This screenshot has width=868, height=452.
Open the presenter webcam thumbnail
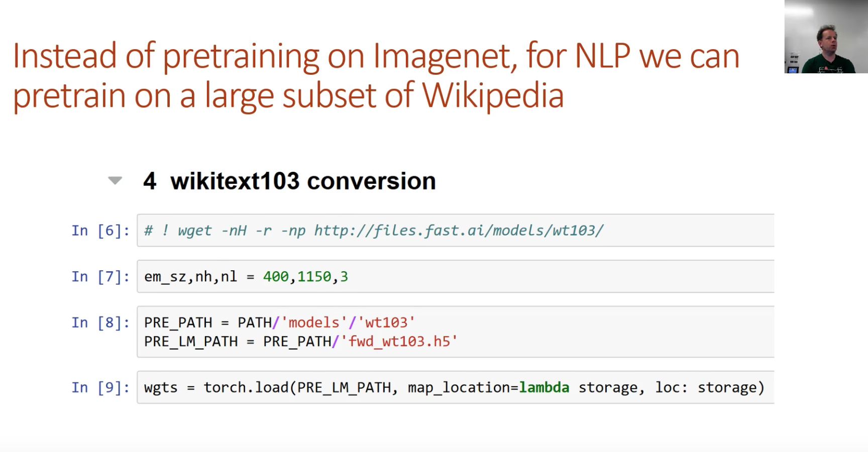point(826,37)
